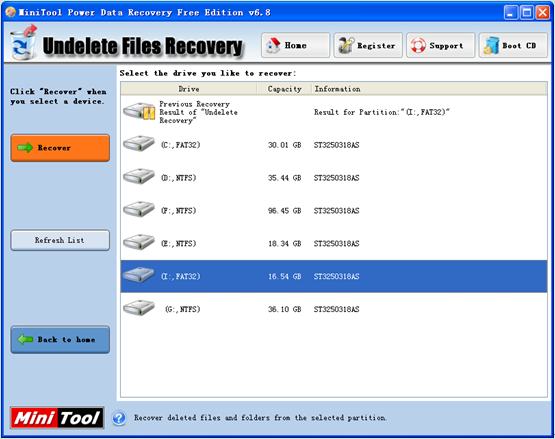Viewport: 555px width, 439px height.
Task: Click the '96.45 GB' capacity value
Action: [285, 211]
